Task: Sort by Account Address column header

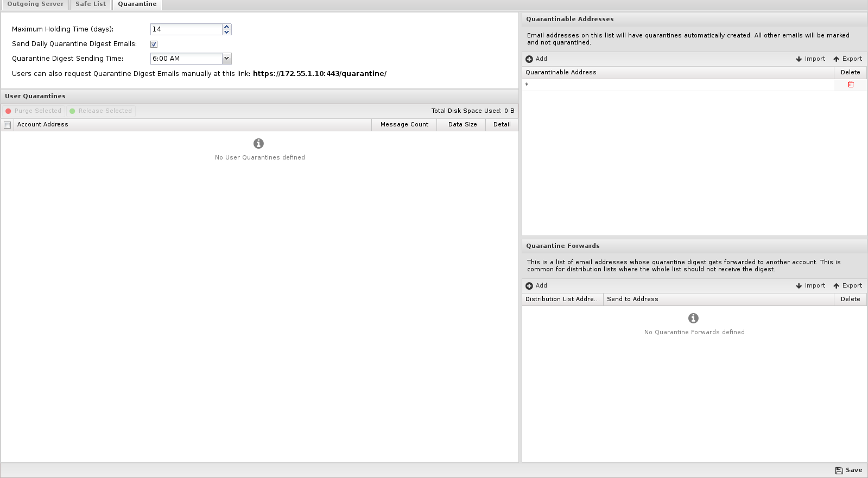Action: (193, 125)
